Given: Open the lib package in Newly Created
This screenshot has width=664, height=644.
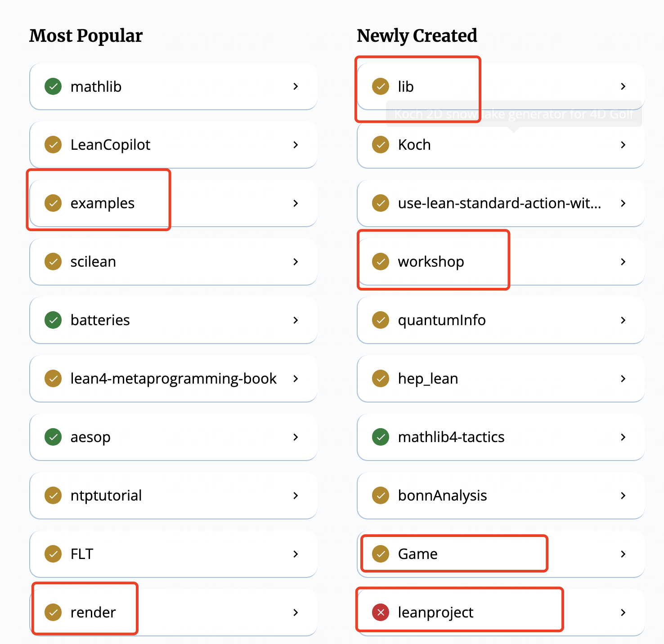Looking at the screenshot, I should click(501, 86).
